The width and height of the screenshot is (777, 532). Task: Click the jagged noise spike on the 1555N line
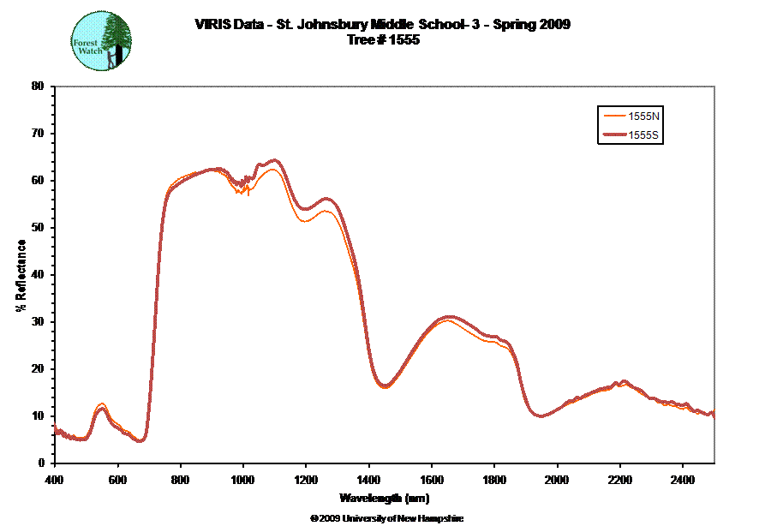coord(247,189)
